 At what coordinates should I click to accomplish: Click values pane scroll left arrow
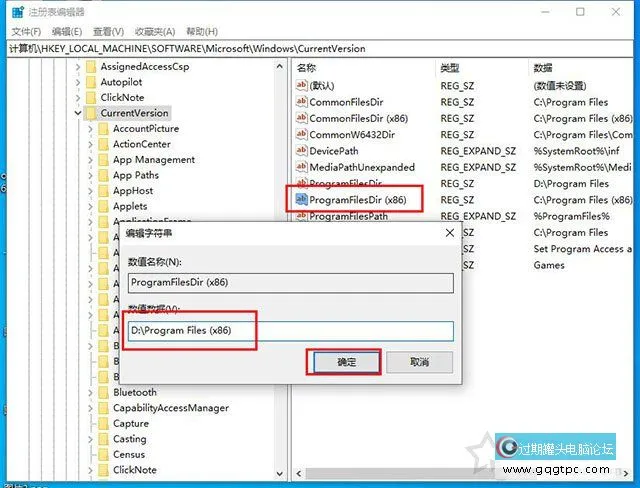(299, 473)
